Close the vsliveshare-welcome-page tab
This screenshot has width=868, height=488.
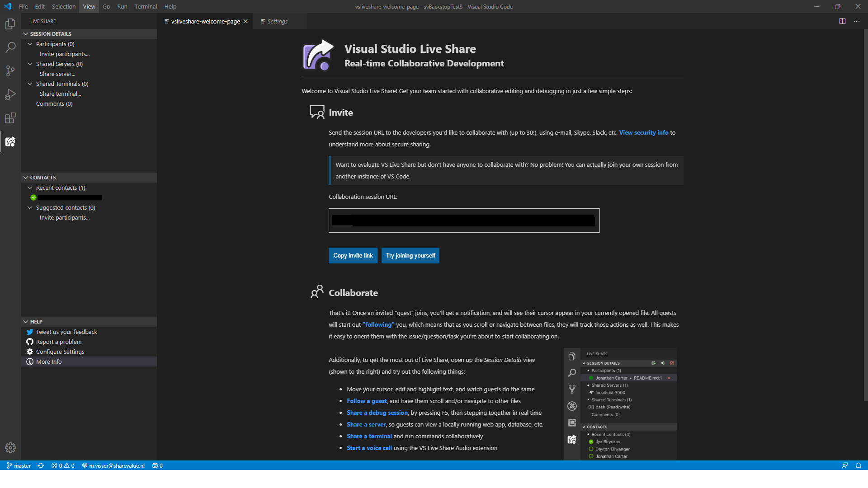(245, 21)
